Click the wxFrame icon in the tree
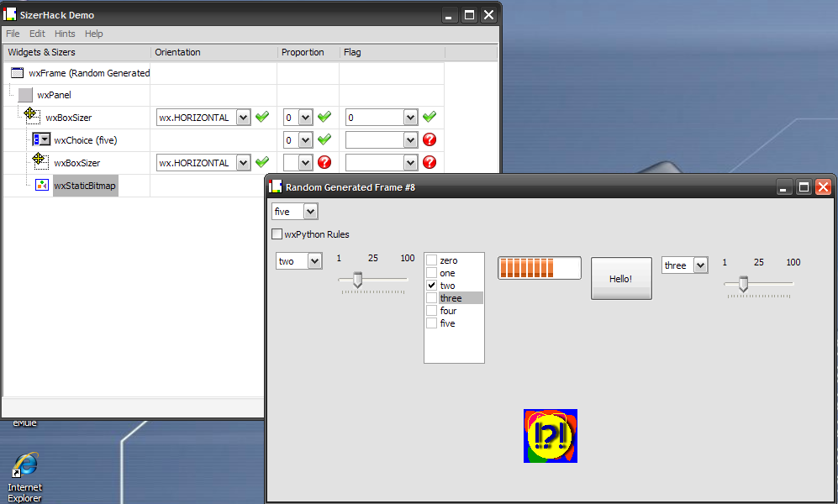Screen dimensions: 838x504 pos(18,73)
